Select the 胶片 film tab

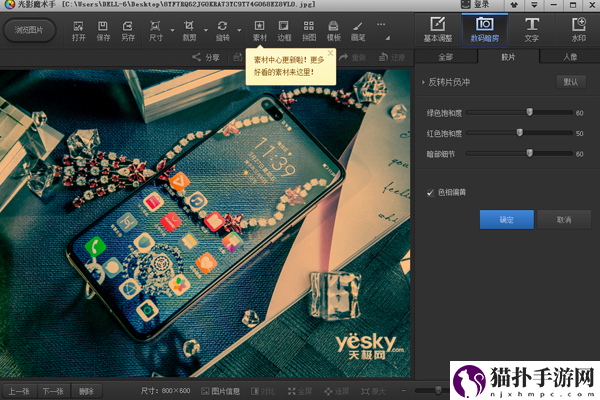point(508,57)
